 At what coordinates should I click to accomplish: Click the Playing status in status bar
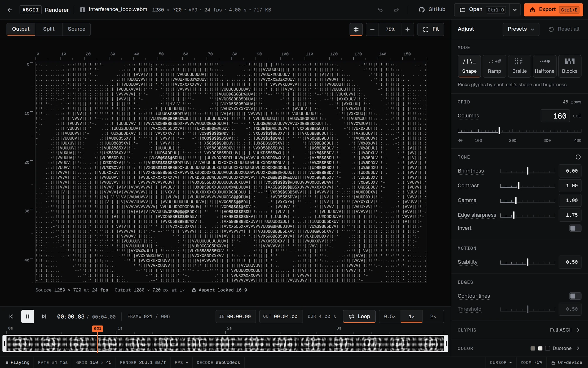coord(17,362)
